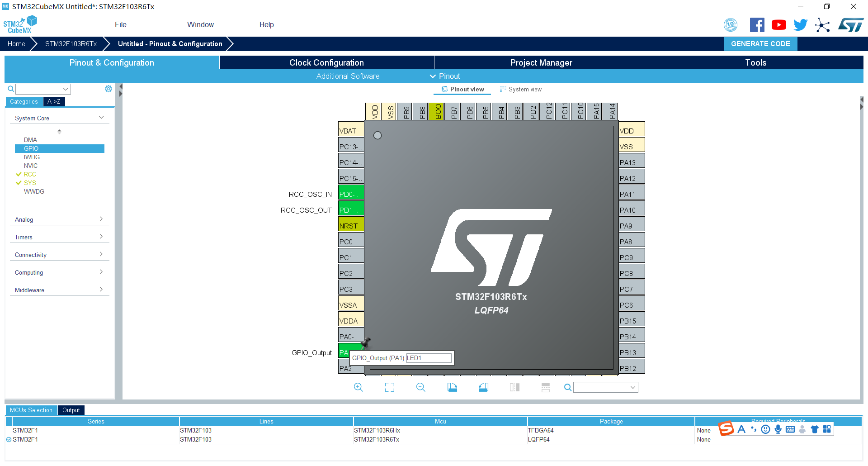Switch to System view
The width and height of the screenshot is (868, 466).
tap(520, 89)
